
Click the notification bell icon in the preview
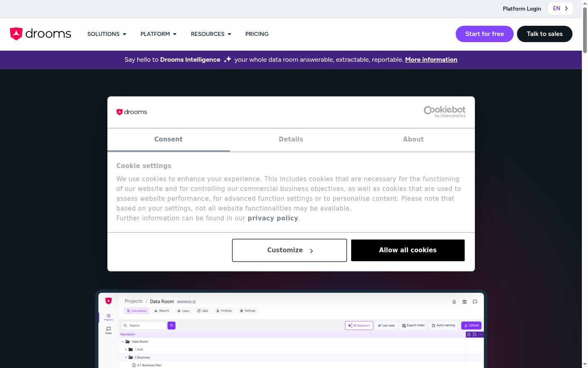tap(454, 302)
